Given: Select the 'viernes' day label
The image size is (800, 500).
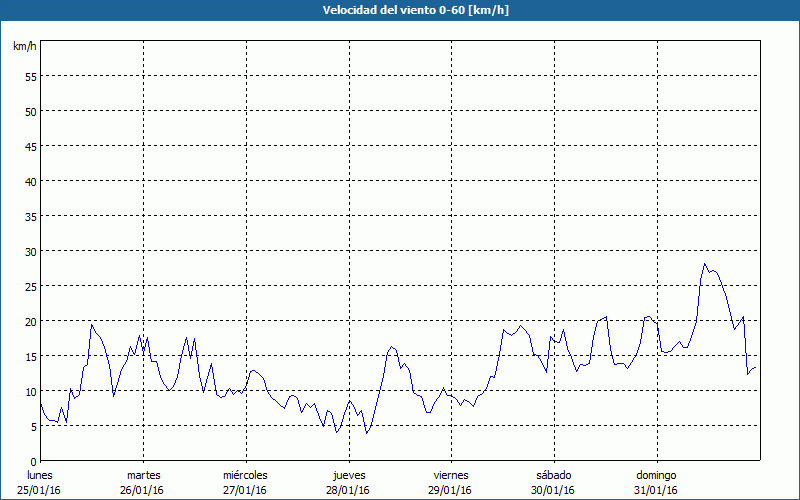Looking at the screenshot, I should (451, 475).
